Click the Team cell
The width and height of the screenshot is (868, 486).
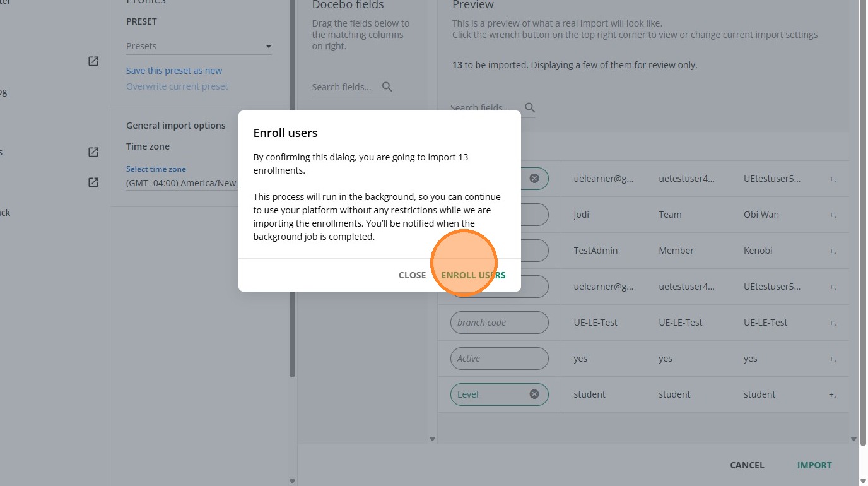pos(670,215)
